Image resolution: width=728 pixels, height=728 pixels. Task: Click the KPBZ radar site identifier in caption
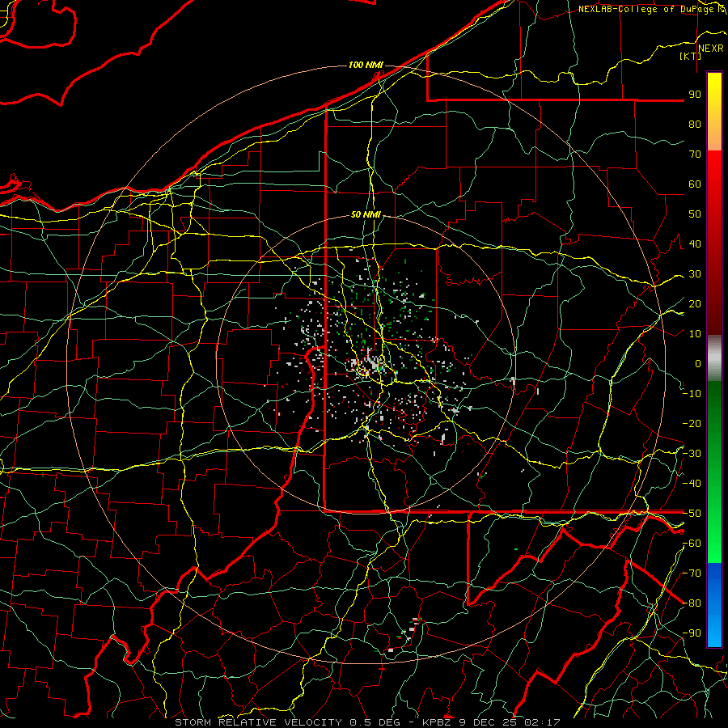coord(437,722)
